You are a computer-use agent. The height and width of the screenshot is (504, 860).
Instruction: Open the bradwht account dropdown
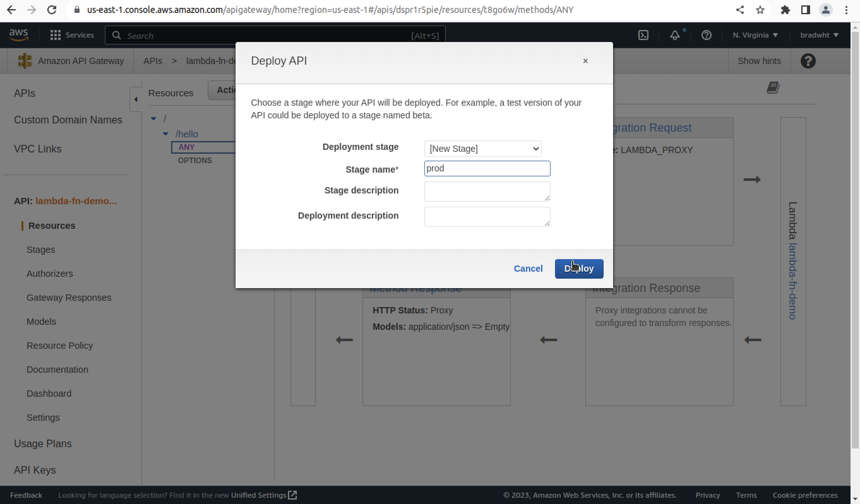[x=819, y=35]
